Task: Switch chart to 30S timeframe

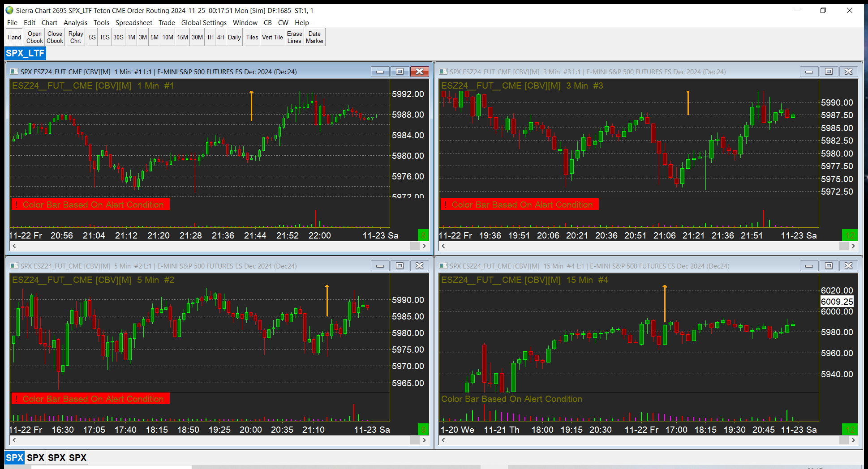Action: pyautogui.click(x=118, y=37)
